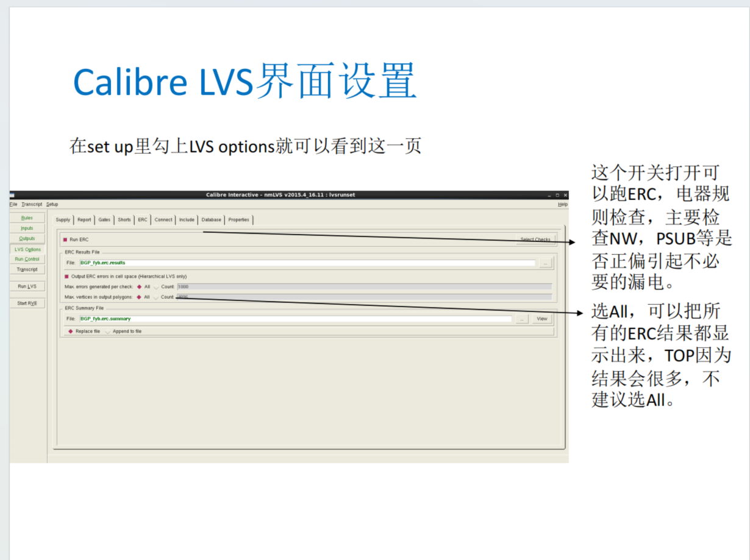Show the Transcript sidebar panel
Viewport: 750px width, 560px height.
27,269
